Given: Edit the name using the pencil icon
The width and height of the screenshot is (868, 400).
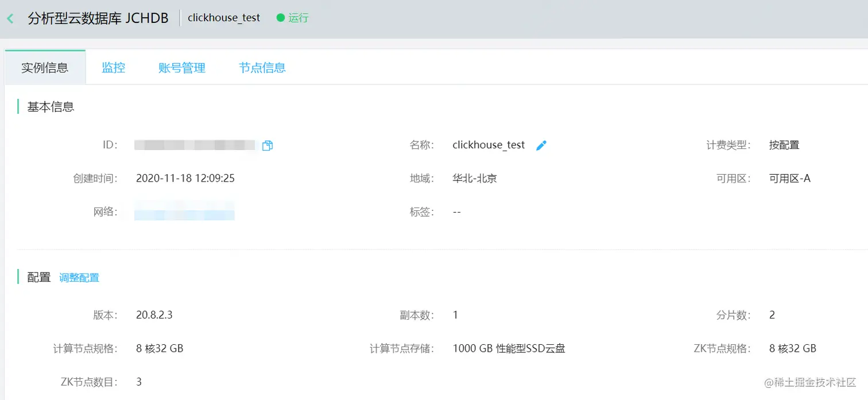Looking at the screenshot, I should [541, 146].
